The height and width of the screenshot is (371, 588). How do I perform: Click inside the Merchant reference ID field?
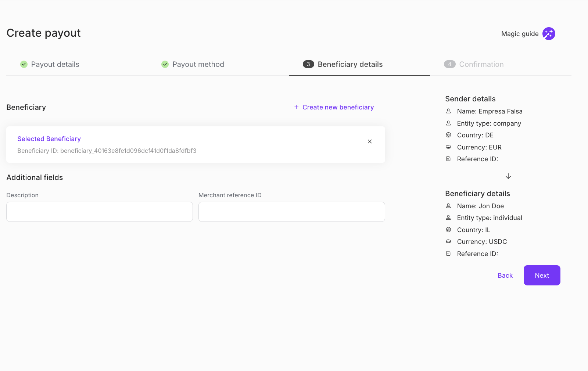291,212
